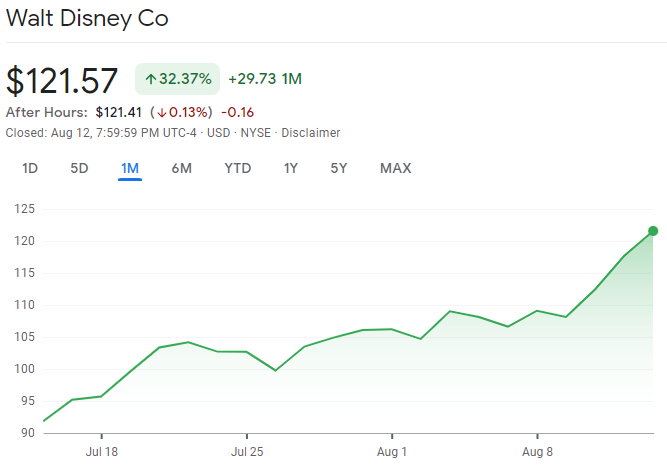
Task: Click the 115 y-axis label
Action: point(24,273)
